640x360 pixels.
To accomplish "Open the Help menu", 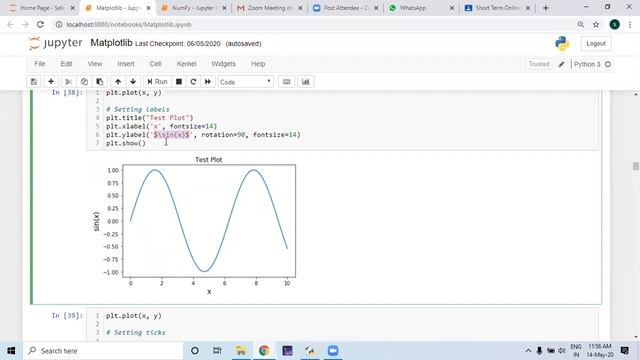I will 258,64.
